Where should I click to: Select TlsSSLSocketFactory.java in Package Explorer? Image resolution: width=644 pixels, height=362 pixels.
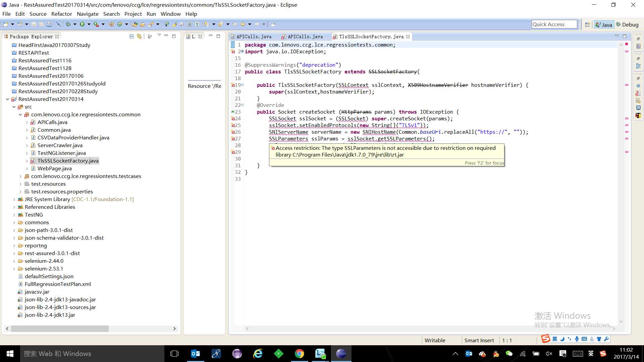68,161
